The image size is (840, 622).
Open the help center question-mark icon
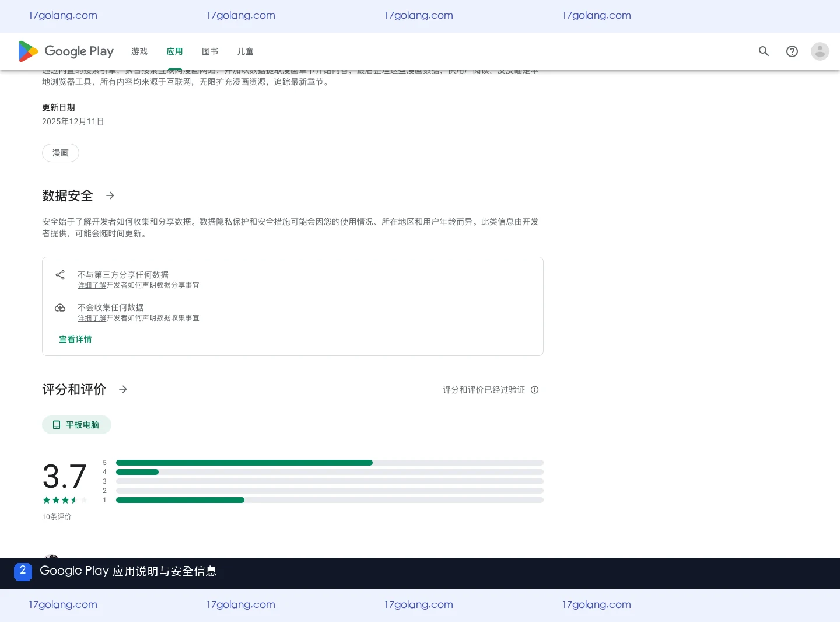pos(792,51)
